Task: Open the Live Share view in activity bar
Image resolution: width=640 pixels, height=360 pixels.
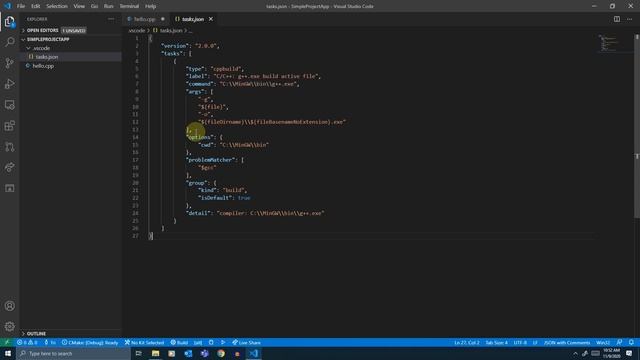Action: point(9,167)
